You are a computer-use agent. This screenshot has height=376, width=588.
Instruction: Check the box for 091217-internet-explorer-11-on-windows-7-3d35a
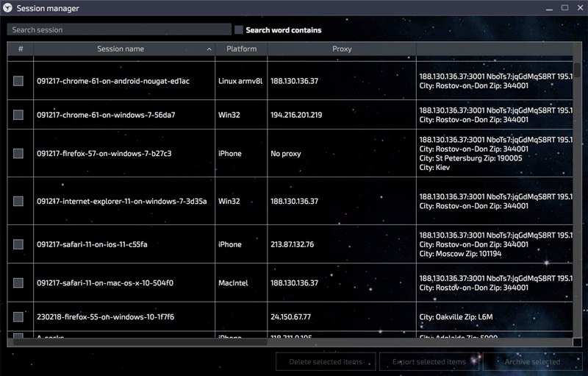[x=18, y=201]
